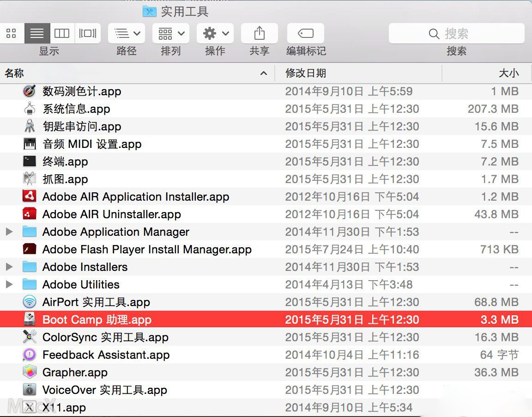The width and height of the screenshot is (532, 417).
Task: Select the Adobe Installers folder icon
Action: (30, 267)
